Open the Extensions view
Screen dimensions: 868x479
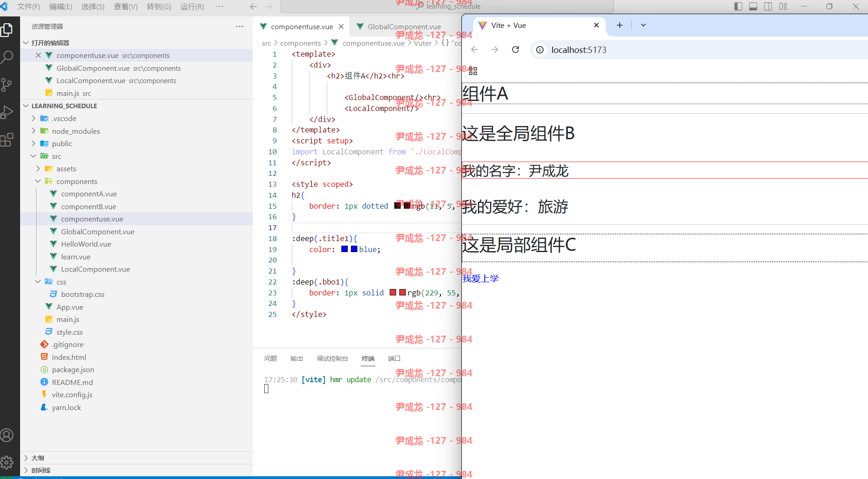pyautogui.click(x=7, y=139)
